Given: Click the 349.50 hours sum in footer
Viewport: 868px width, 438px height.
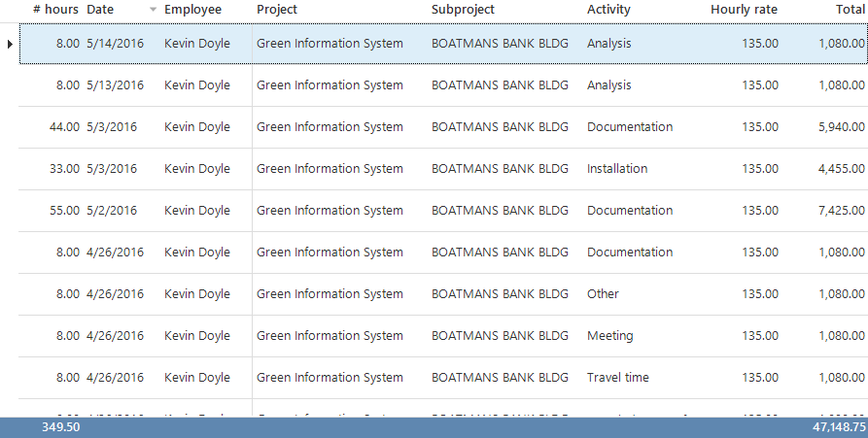Looking at the screenshot, I should 60,427.
